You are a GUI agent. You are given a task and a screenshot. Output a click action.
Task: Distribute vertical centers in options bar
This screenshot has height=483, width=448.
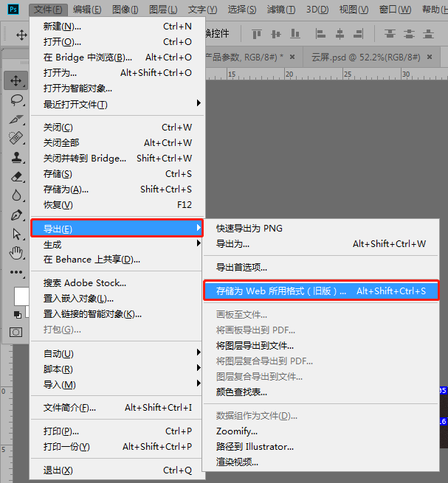pos(409,34)
